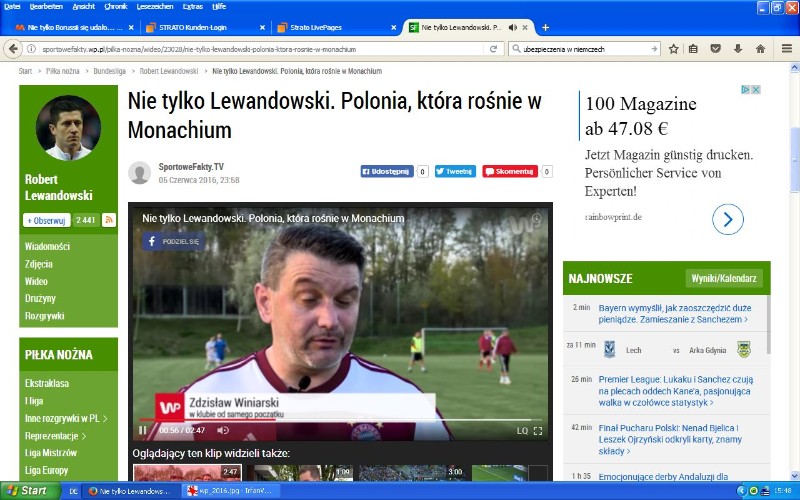Open the RSS feed icon for Lewandowski
The width and height of the screenshot is (800, 500).
pos(109,220)
